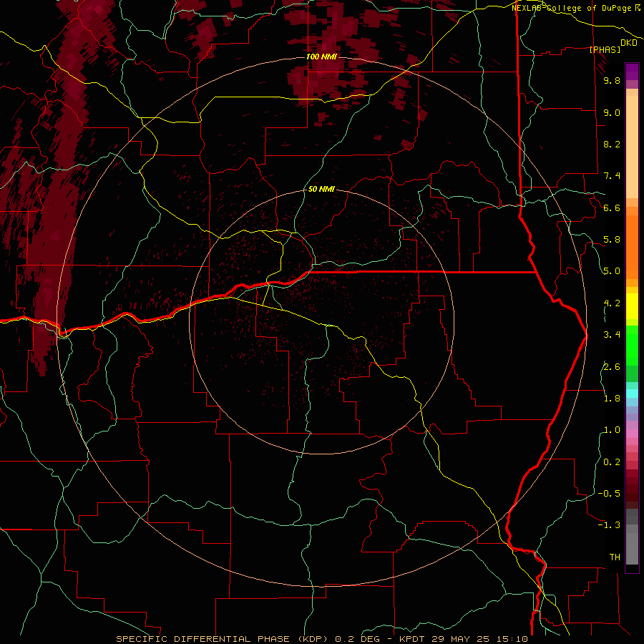Click the 6.6 legend value
Image resolution: width=644 pixels, height=644 pixels.
612,208
